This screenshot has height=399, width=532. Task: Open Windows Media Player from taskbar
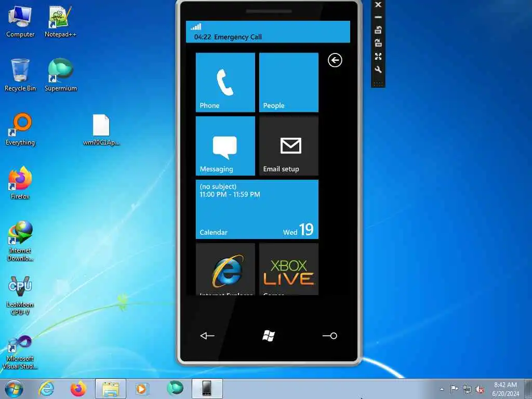click(142, 389)
